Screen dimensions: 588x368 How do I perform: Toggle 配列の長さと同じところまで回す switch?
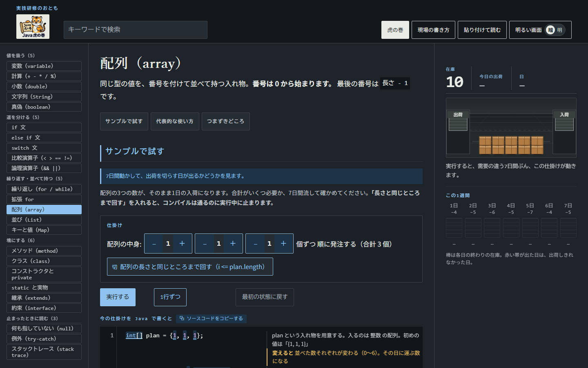click(190, 267)
